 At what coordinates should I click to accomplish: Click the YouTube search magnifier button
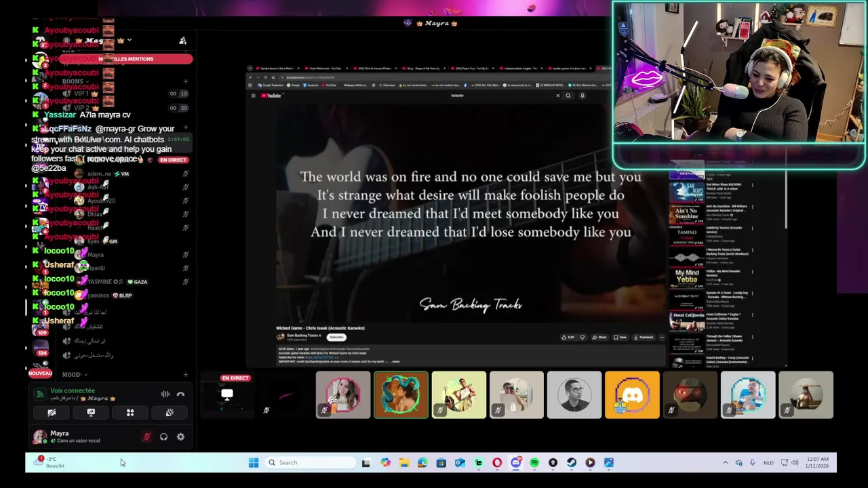568,96
